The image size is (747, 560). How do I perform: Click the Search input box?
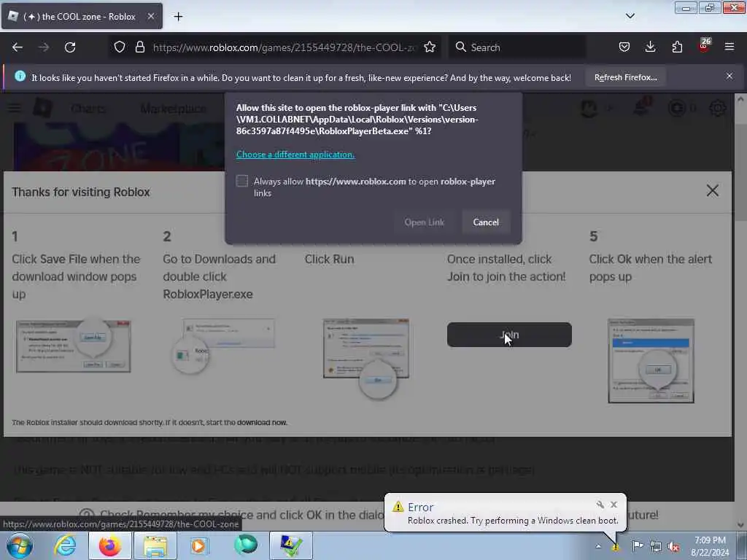pos(517,47)
